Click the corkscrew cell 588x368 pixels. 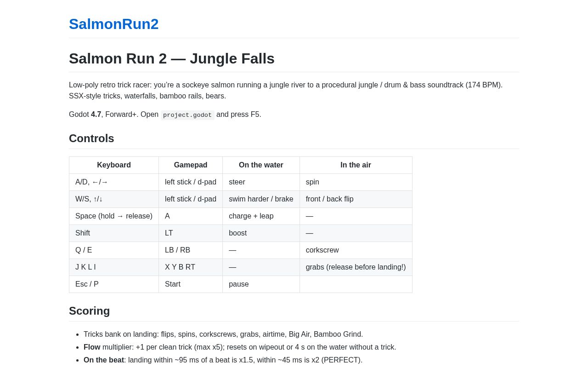pos(356,250)
